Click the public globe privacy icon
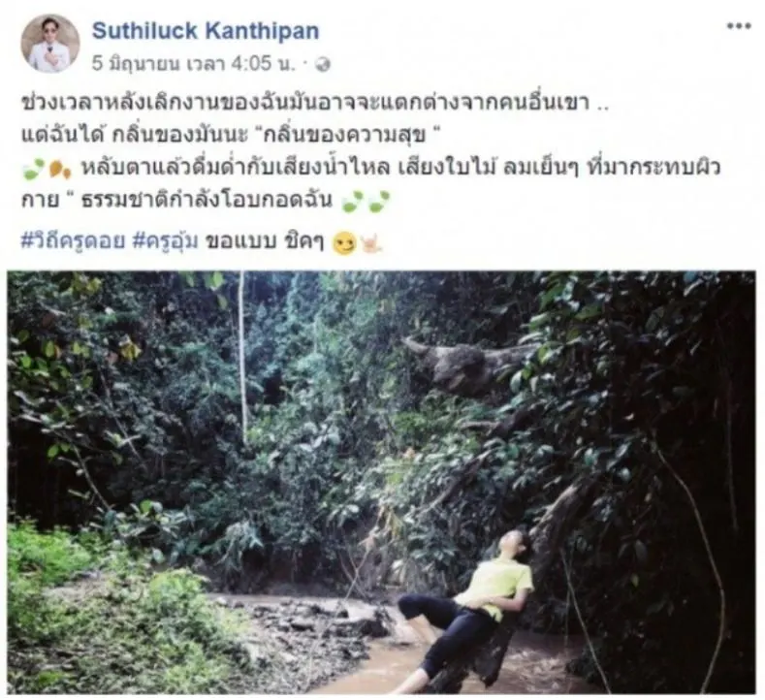The width and height of the screenshot is (765, 700). [x=323, y=64]
